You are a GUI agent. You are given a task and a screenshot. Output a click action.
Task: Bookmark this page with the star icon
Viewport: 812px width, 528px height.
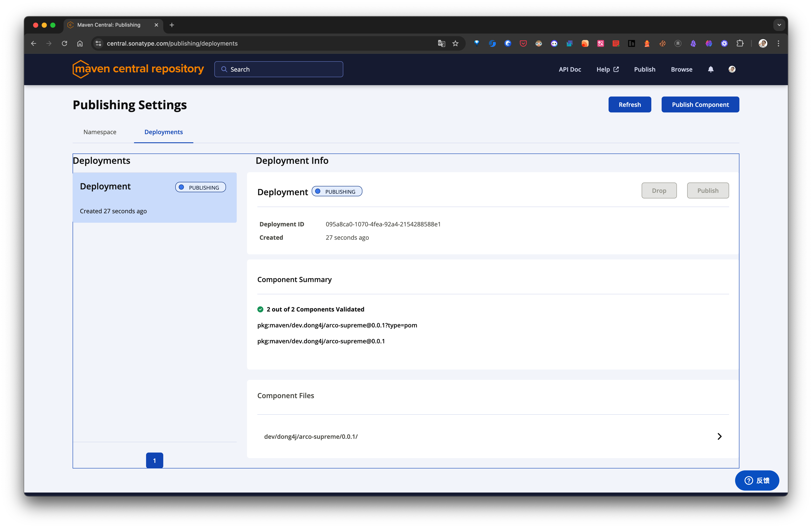tap(455, 43)
